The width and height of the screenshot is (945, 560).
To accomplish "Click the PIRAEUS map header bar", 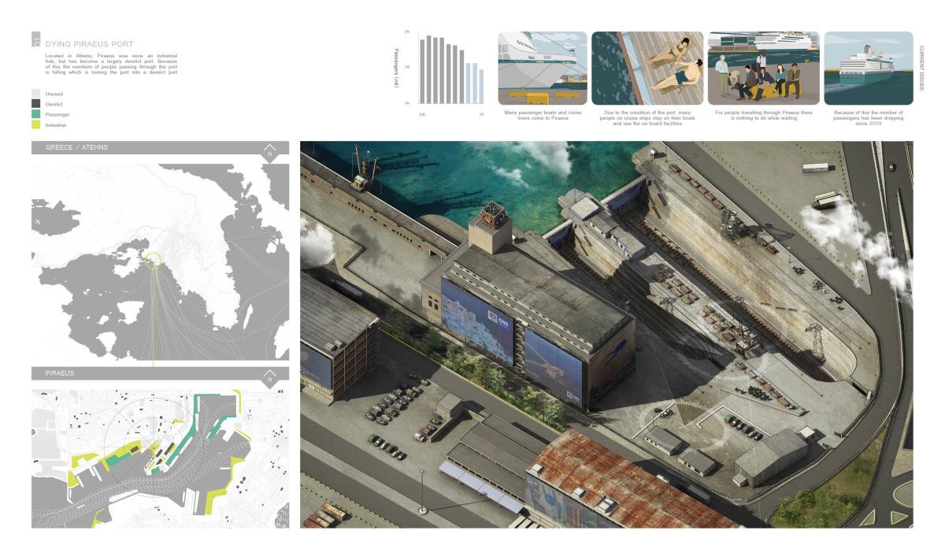I will click(142, 374).
